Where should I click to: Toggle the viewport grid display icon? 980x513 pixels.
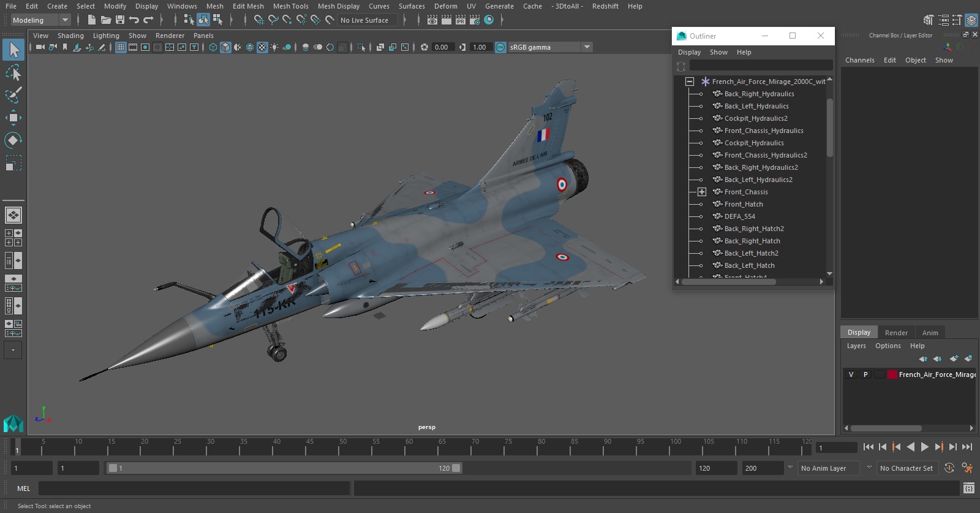click(121, 47)
